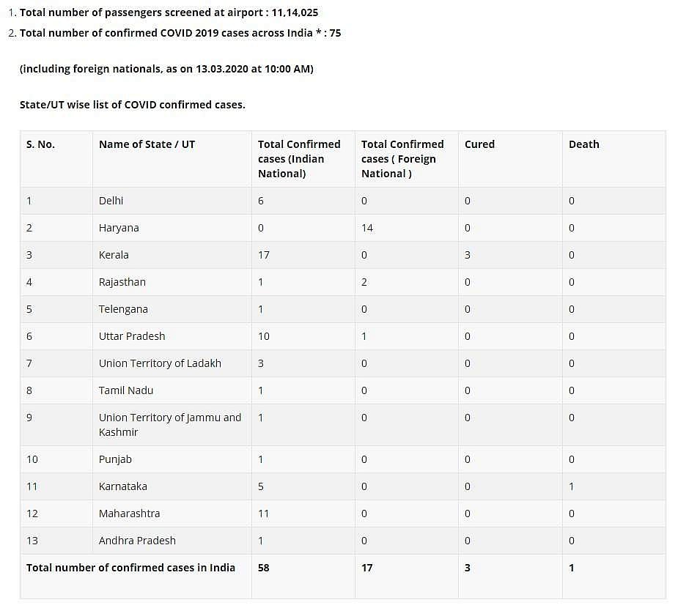The height and width of the screenshot is (608, 700).
Task: Select the Maharashtra row name
Action: pyautogui.click(x=129, y=514)
